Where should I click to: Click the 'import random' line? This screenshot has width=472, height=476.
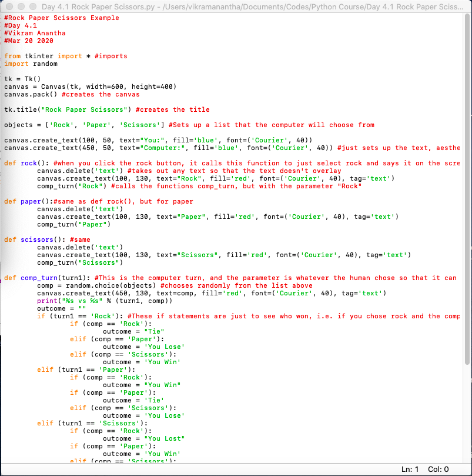click(31, 64)
